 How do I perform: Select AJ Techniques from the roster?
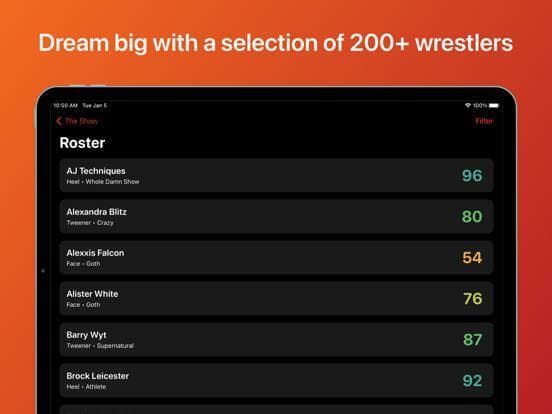tap(276, 175)
